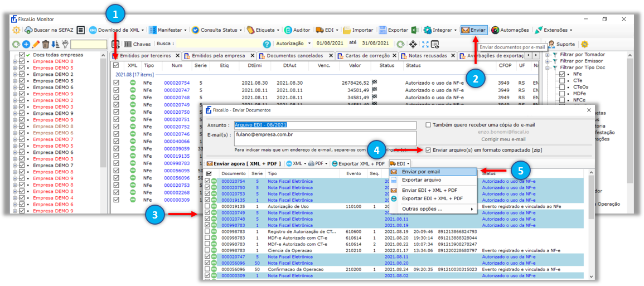Expand Filtrar por Tomador tree node
Image resolution: width=644 pixels, height=286 pixels.
click(548, 55)
